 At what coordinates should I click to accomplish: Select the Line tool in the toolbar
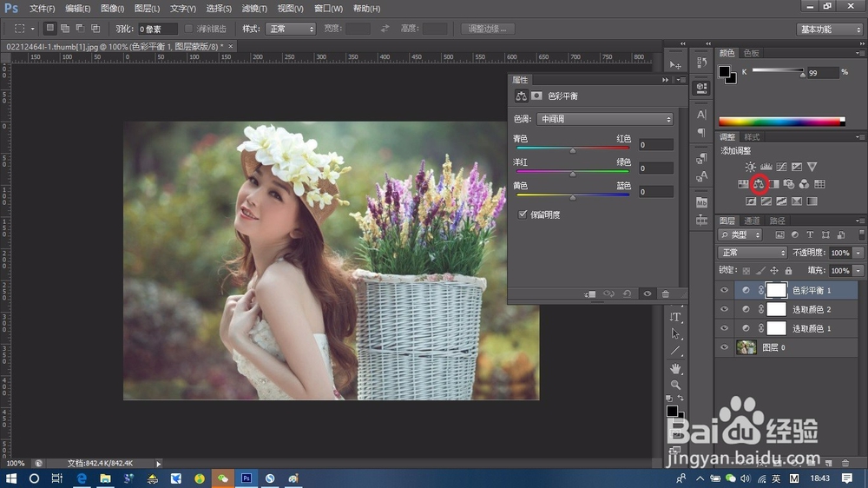click(x=675, y=351)
